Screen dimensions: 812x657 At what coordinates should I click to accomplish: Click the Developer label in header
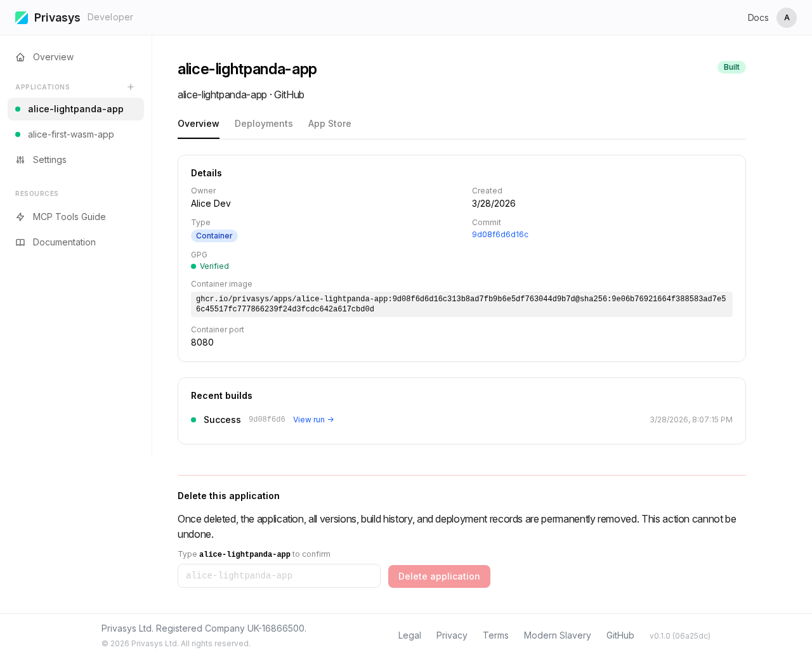coord(110,17)
